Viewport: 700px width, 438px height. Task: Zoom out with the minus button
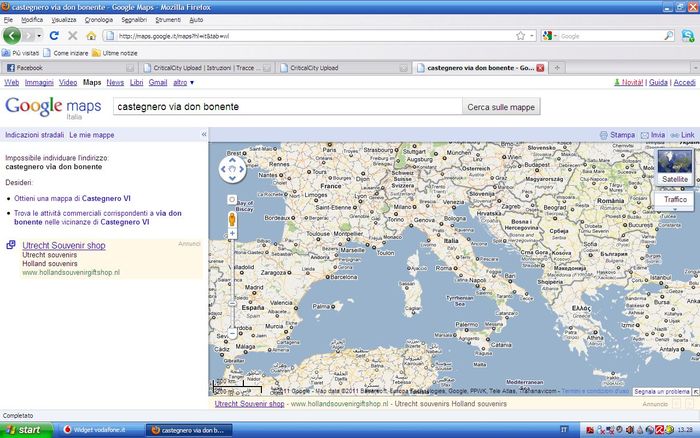[232, 334]
